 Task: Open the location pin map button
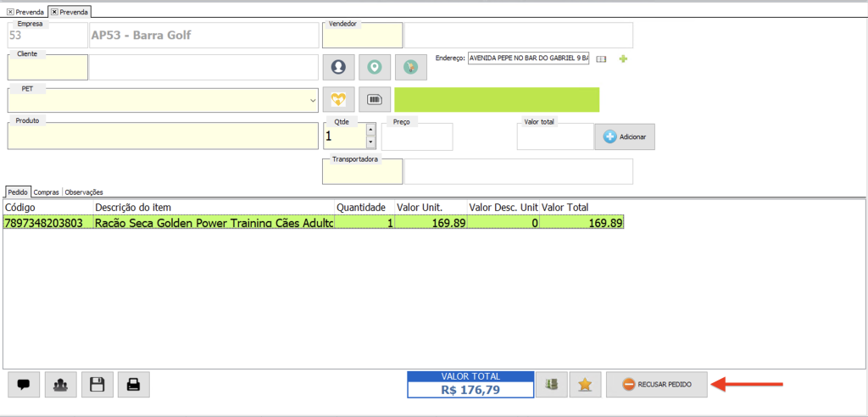pyautogui.click(x=375, y=66)
